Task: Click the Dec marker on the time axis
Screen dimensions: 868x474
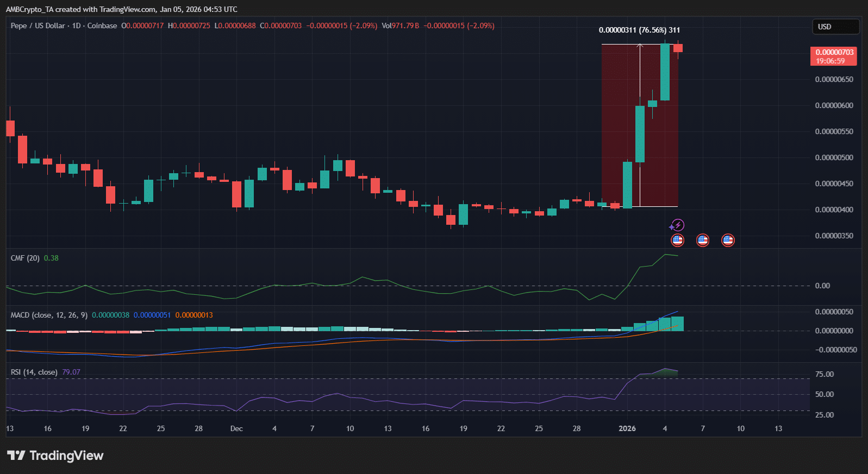Action: tap(236, 428)
